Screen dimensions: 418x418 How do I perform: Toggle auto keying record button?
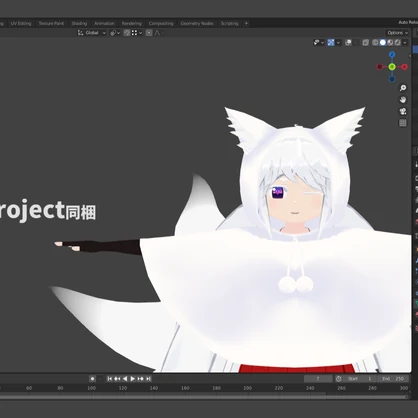click(92, 379)
